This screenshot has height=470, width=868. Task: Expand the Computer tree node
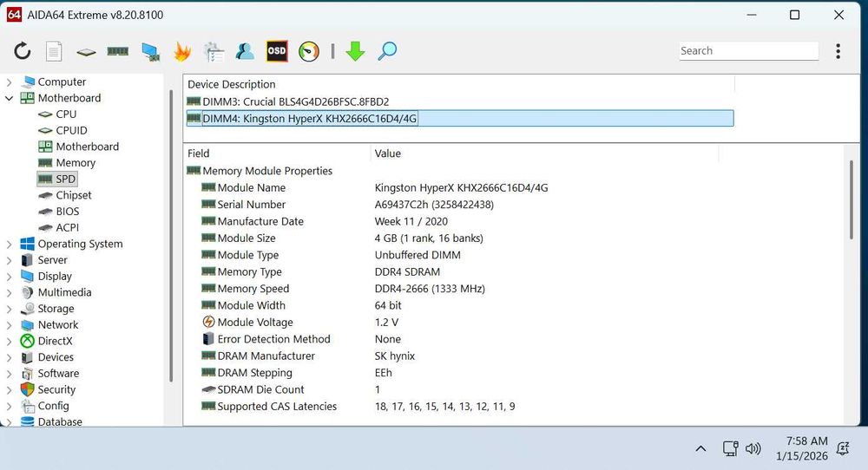point(10,82)
